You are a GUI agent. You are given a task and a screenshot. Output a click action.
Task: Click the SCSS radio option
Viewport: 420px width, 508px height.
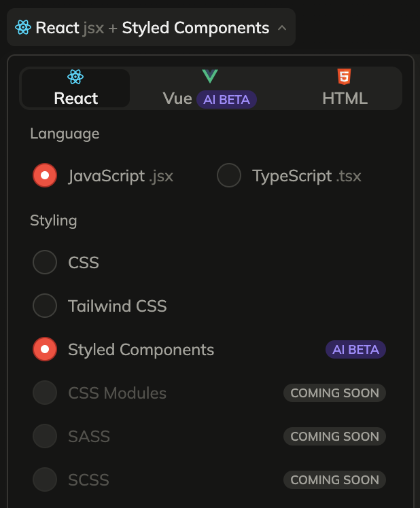pos(45,479)
